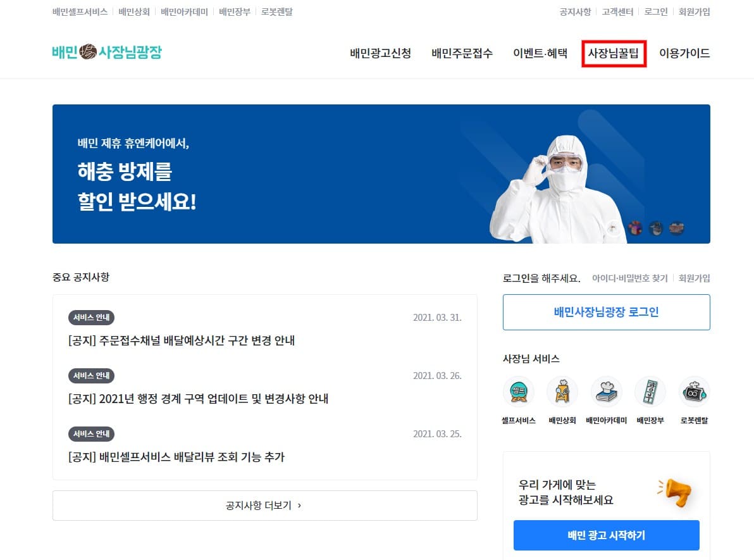Click 회원가입 in top bar

click(x=695, y=11)
